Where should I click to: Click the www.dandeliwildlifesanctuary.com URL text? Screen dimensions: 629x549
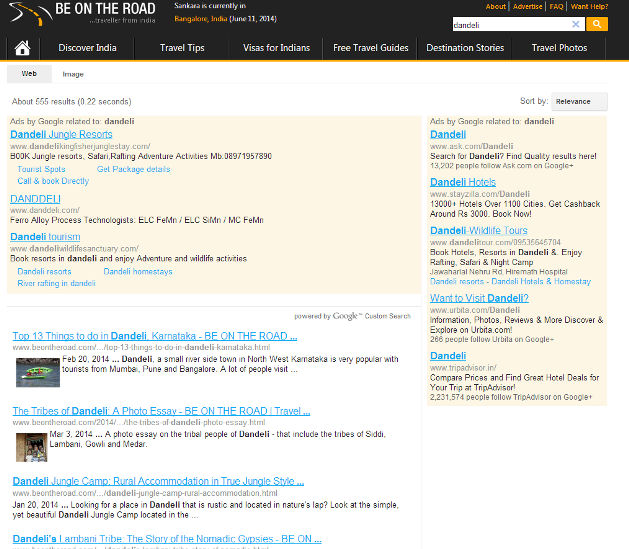coord(75,249)
